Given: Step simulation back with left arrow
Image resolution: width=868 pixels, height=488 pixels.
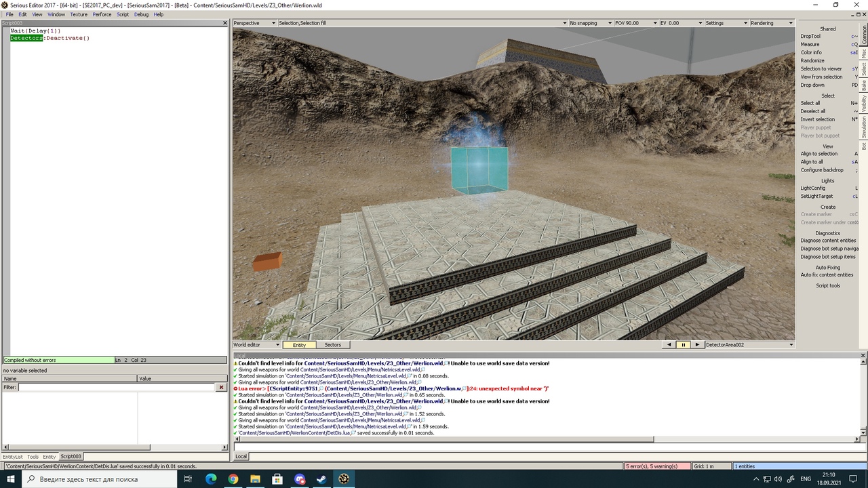Looking at the screenshot, I should (669, 345).
